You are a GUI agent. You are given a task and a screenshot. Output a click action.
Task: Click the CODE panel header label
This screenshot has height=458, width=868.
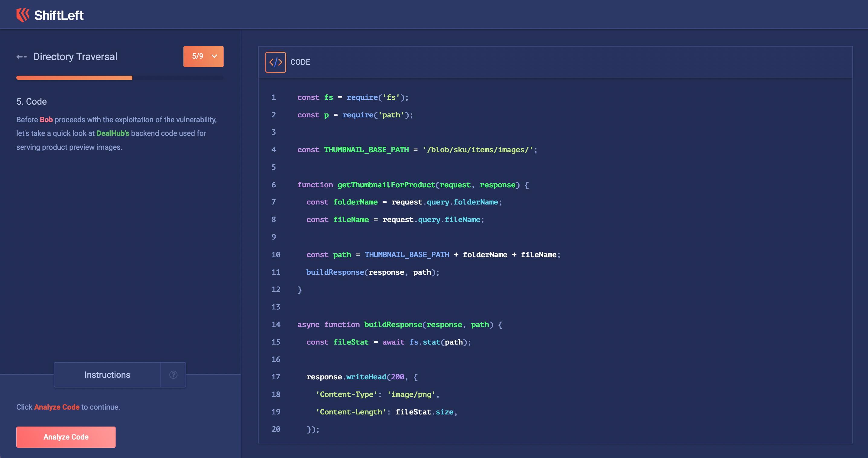(300, 62)
